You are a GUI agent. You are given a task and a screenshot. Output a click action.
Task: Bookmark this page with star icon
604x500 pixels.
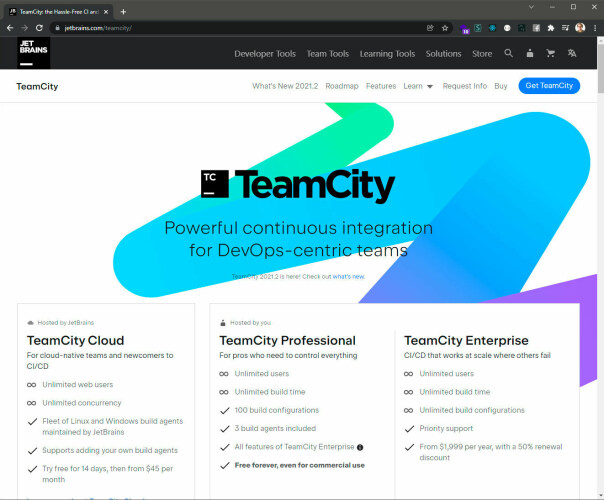[445, 28]
